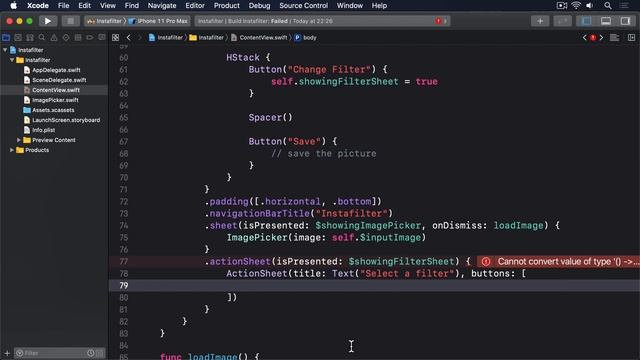Open the Test navigator tab

point(66,38)
